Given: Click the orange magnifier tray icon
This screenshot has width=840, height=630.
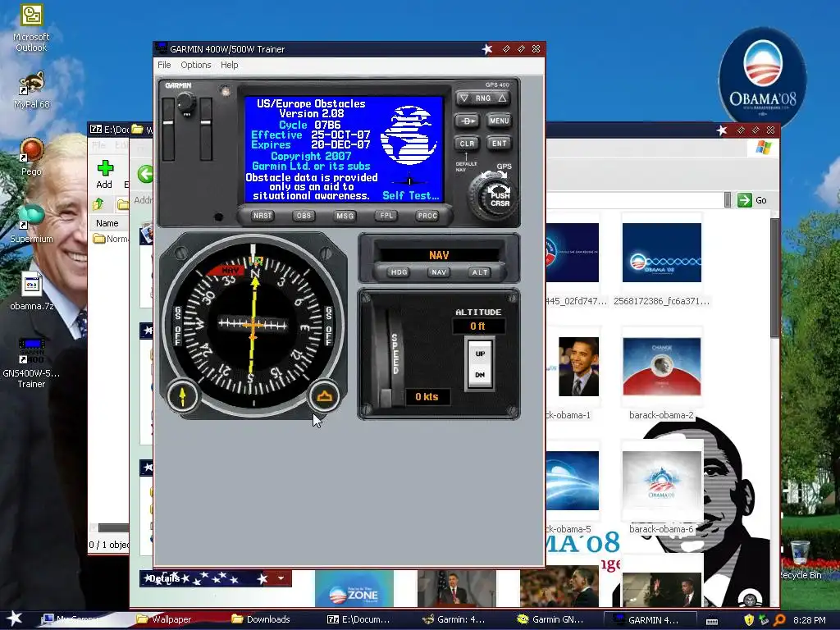Looking at the screenshot, I should coord(780,620).
